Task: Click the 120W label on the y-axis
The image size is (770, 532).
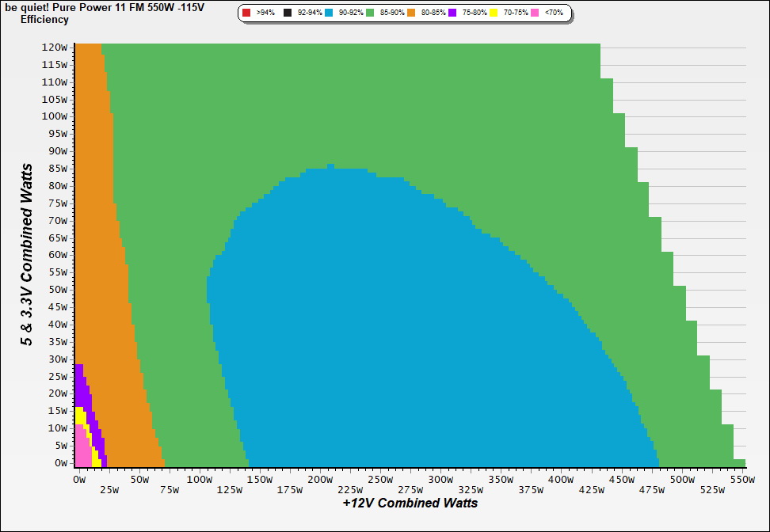Action: pyautogui.click(x=55, y=47)
